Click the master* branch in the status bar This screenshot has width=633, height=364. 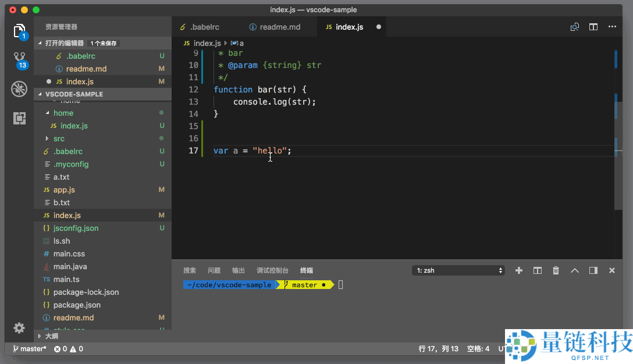[30, 349]
